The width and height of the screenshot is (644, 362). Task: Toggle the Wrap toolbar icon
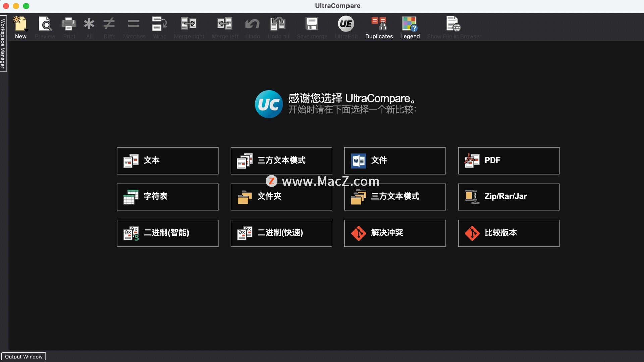pyautogui.click(x=160, y=24)
